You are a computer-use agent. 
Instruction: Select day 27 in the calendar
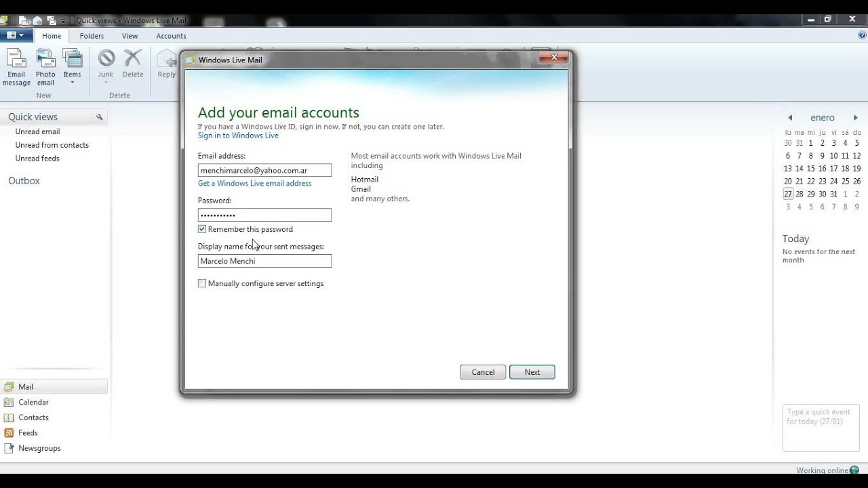(x=788, y=194)
